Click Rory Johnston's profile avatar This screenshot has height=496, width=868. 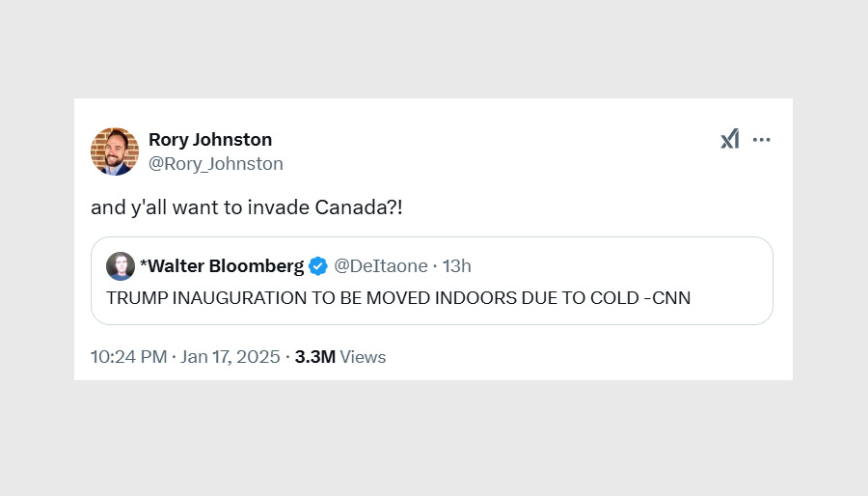pyautogui.click(x=115, y=152)
